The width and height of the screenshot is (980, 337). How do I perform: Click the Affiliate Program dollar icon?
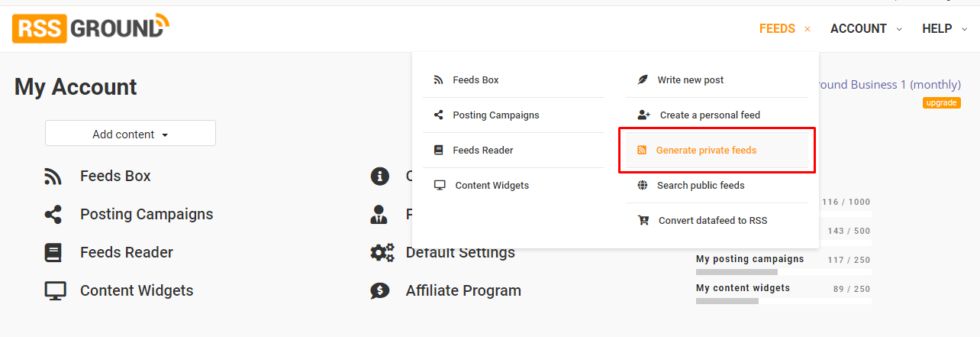click(379, 290)
